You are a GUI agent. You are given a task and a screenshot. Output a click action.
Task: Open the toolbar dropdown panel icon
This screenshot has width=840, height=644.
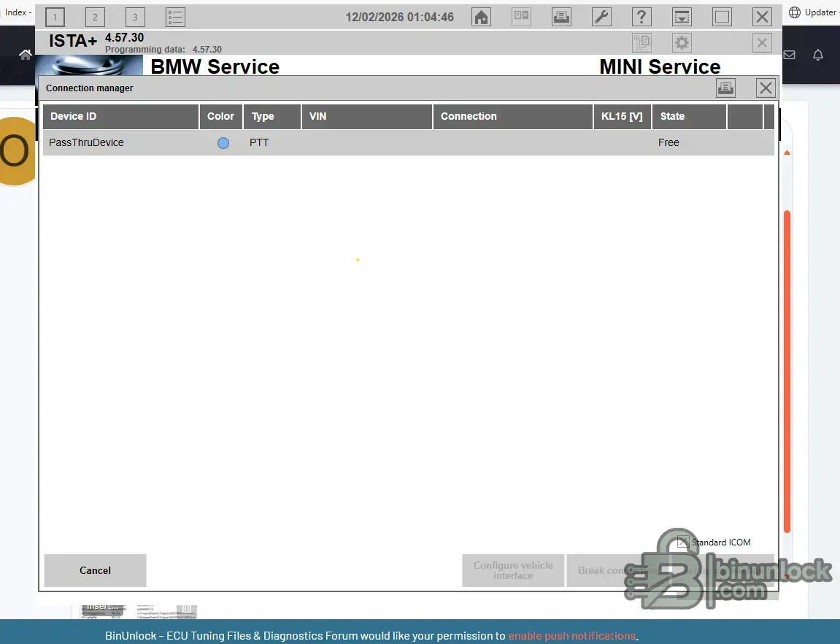682,18
